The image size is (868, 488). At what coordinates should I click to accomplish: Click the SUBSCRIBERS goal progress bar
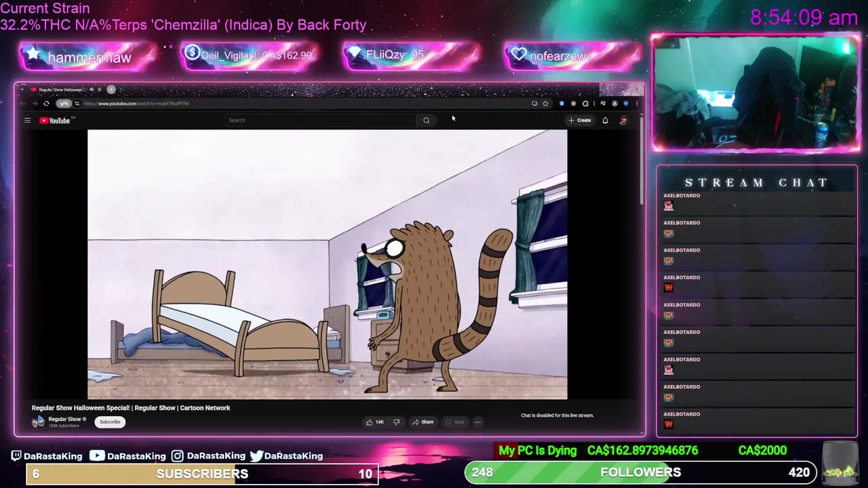pos(202,474)
